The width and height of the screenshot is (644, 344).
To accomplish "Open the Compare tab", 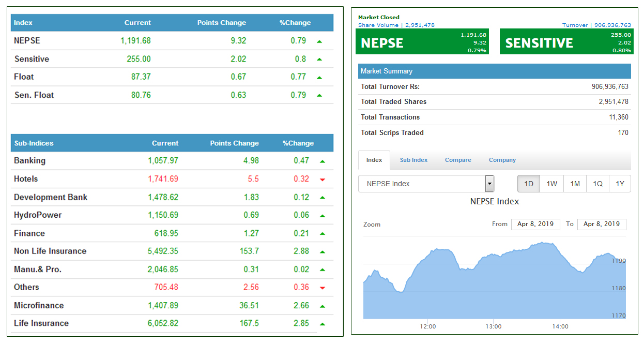I will [458, 160].
